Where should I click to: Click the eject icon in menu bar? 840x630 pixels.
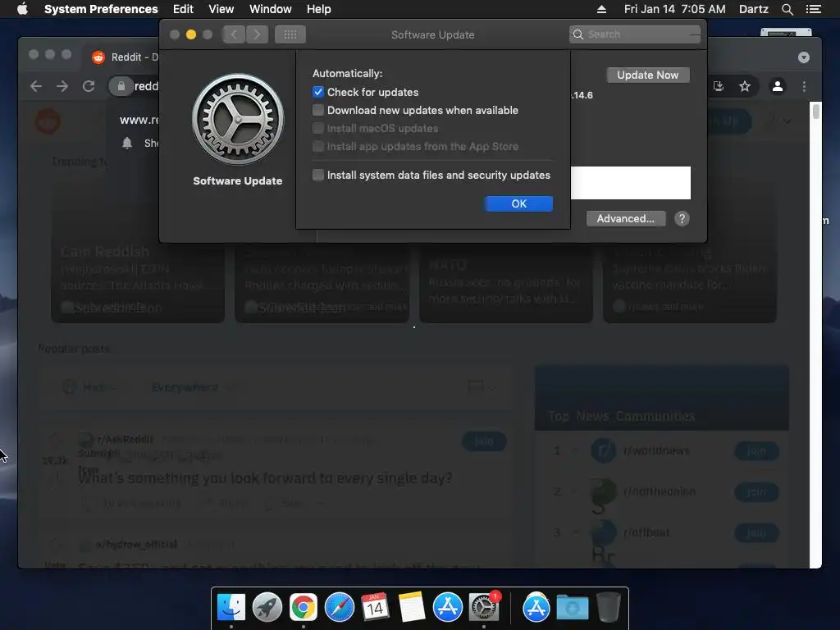point(601,9)
